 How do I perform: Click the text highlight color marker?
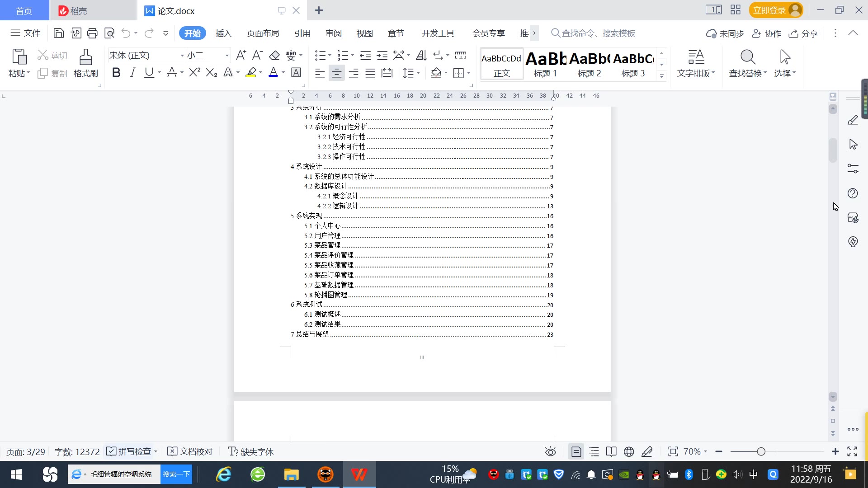(x=251, y=72)
